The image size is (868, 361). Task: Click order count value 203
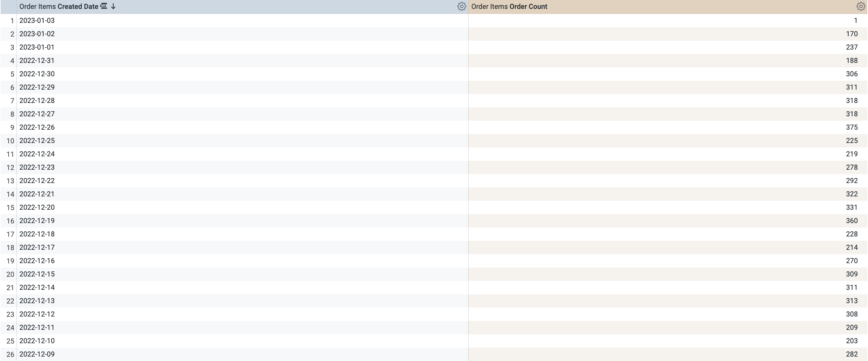point(852,341)
